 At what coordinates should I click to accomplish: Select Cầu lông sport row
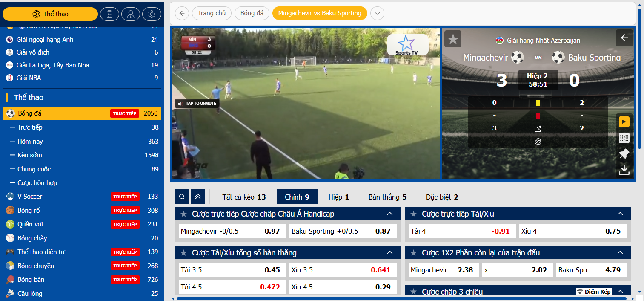point(82,293)
